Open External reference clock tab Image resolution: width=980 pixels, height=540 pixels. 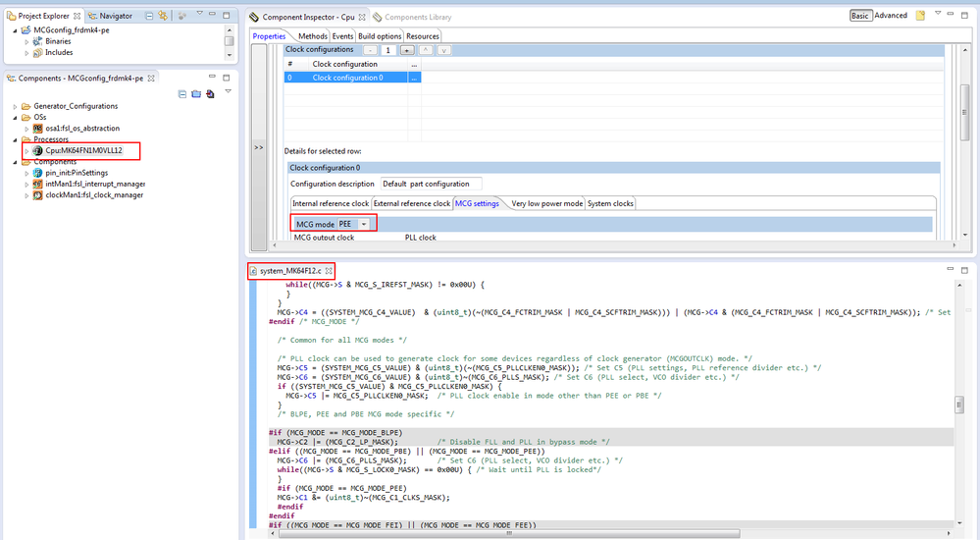pos(412,203)
